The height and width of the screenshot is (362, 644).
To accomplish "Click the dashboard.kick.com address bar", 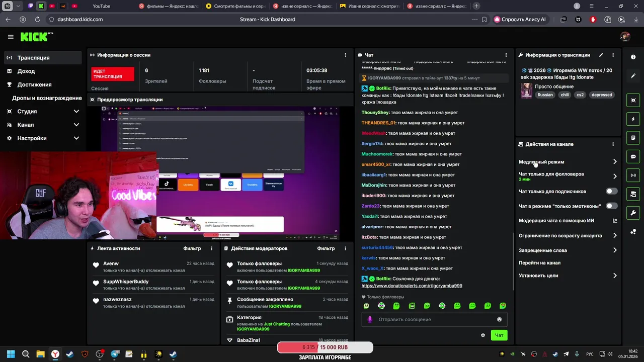I will (80, 20).
